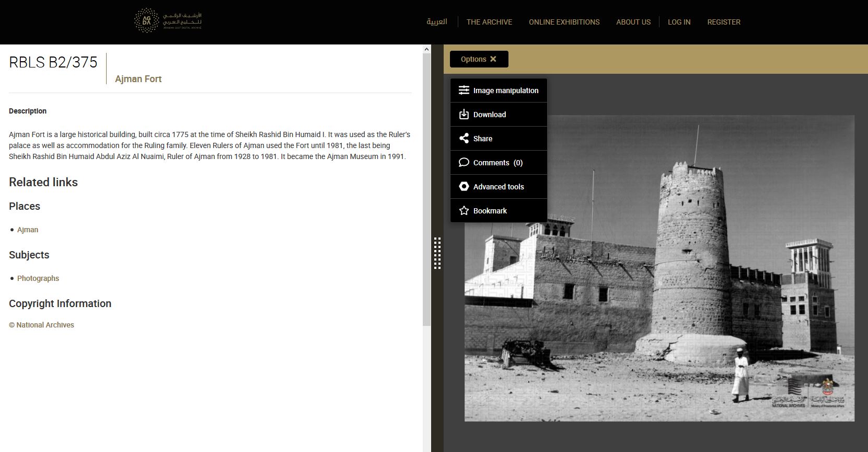Click the Places heading
The image size is (868, 452).
click(25, 206)
